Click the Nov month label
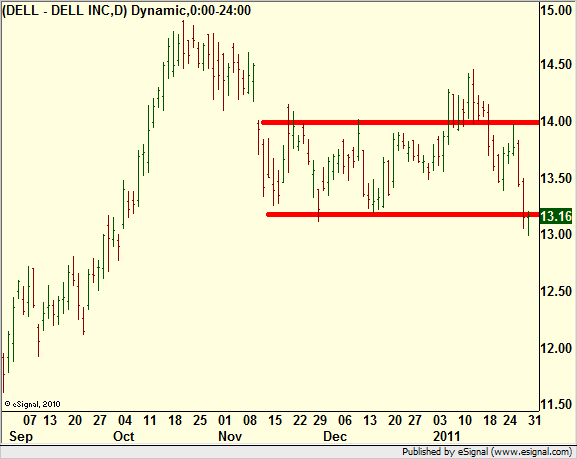 point(230,437)
